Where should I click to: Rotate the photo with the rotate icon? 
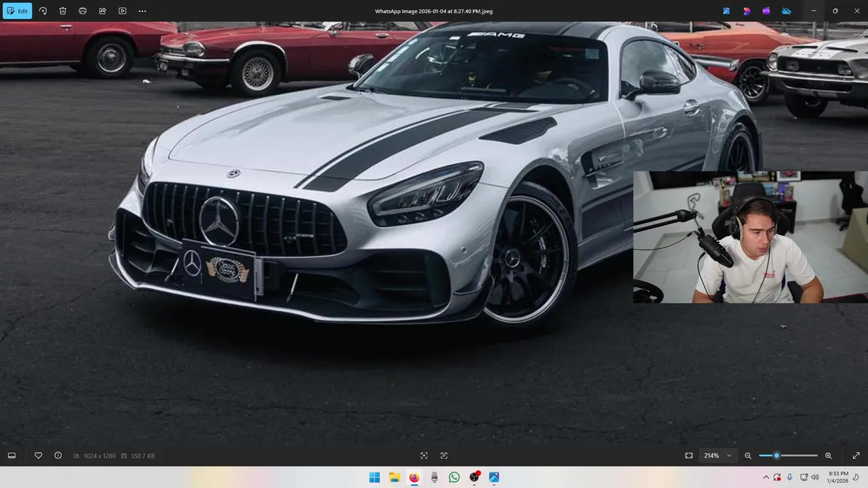point(43,11)
